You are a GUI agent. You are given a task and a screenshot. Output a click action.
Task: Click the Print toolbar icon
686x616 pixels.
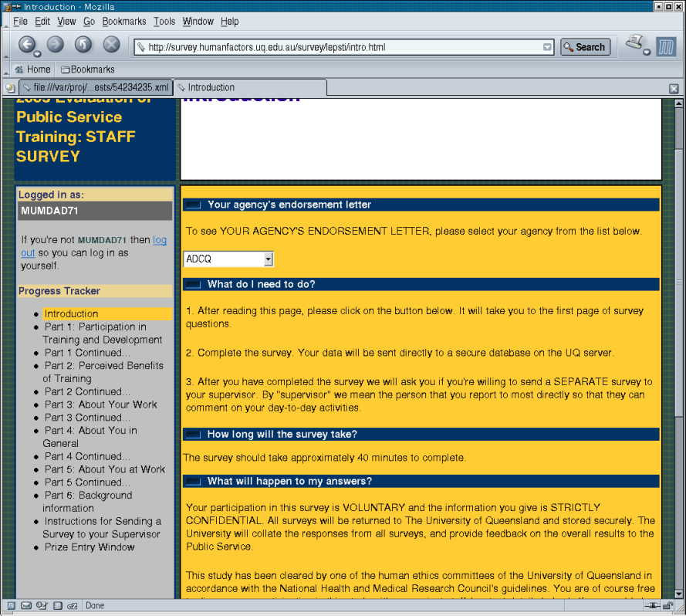coord(635,44)
